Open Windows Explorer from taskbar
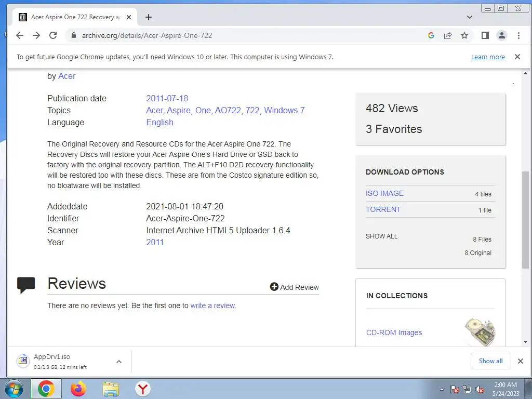 111,390
